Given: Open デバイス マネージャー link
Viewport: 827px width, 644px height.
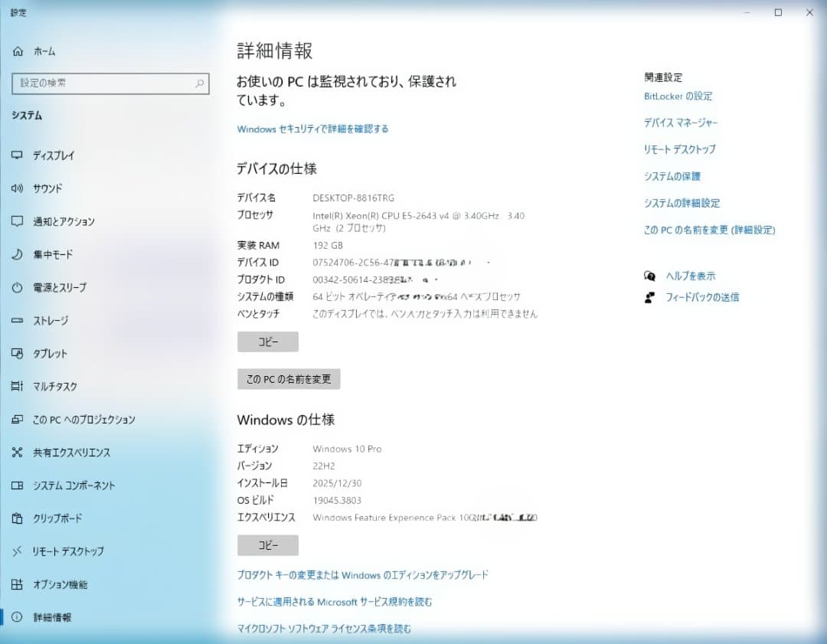Looking at the screenshot, I should coord(681,123).
